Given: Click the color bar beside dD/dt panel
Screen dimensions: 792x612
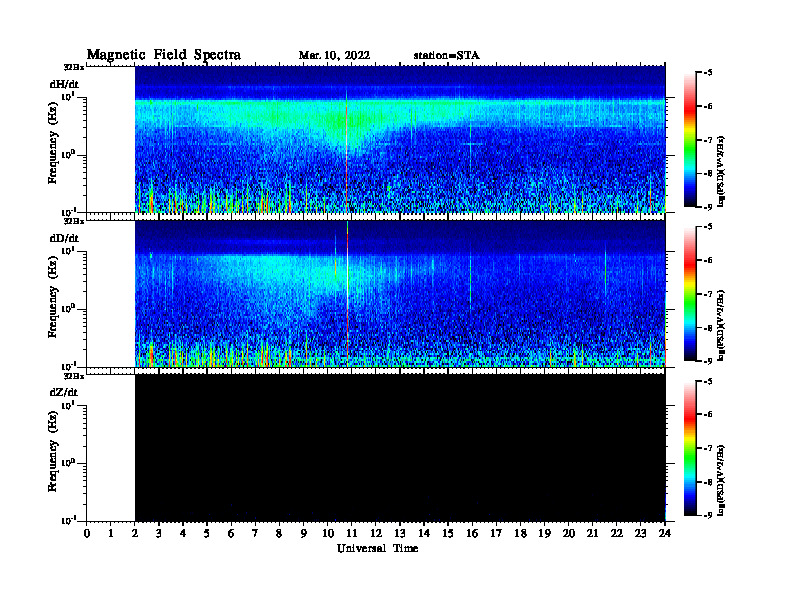Looking at the screenshot, I should pos(690,294).
